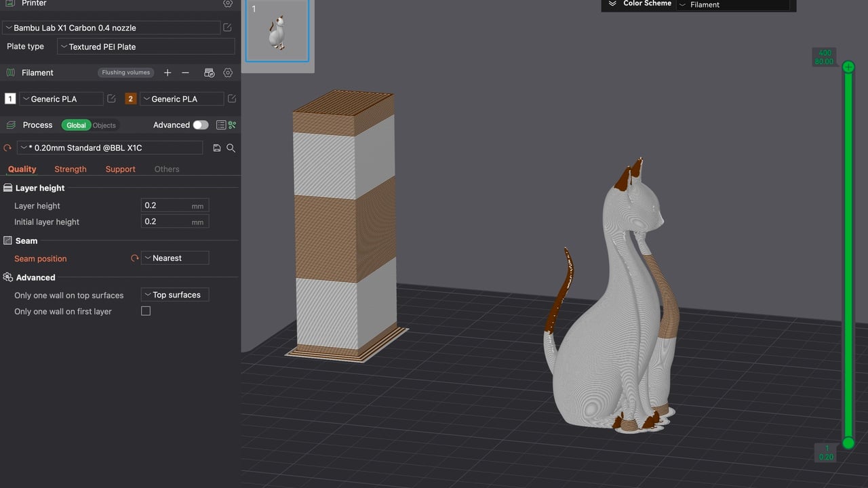Switch to the Strength tab
868x488 pixels.
click(x=70, y=169)
